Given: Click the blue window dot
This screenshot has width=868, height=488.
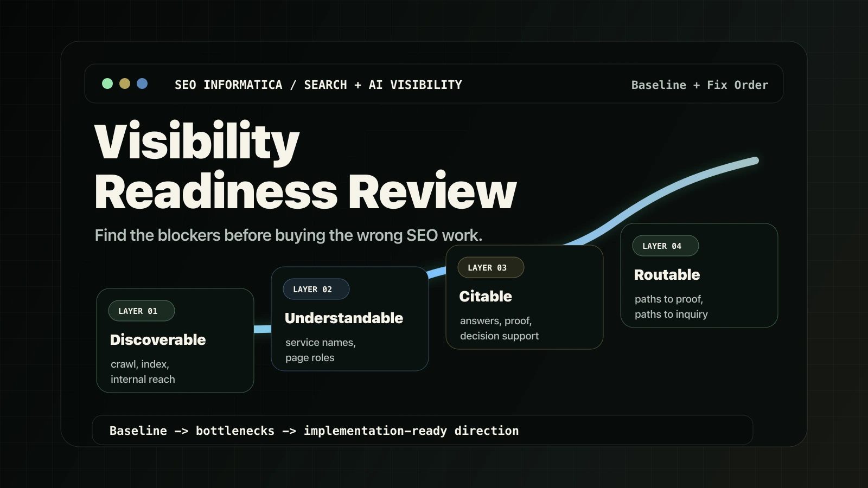Looking at the screenshot, I should tap(142, 84).
